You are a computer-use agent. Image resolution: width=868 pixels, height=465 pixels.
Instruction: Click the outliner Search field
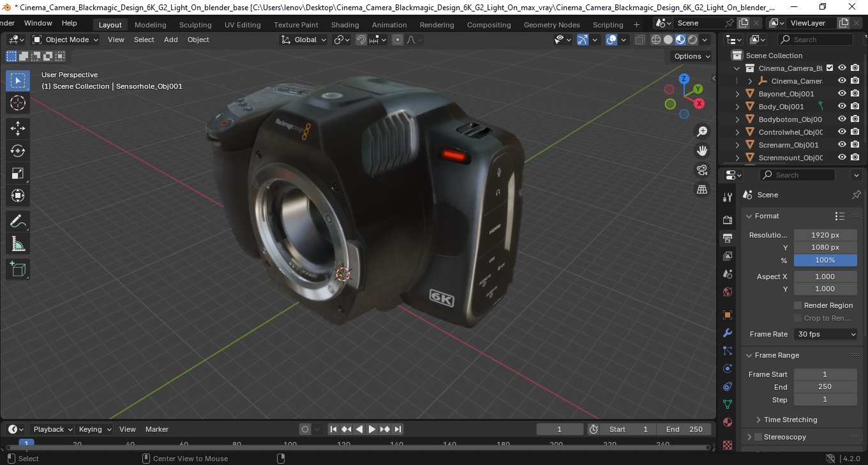click(817, 40)
